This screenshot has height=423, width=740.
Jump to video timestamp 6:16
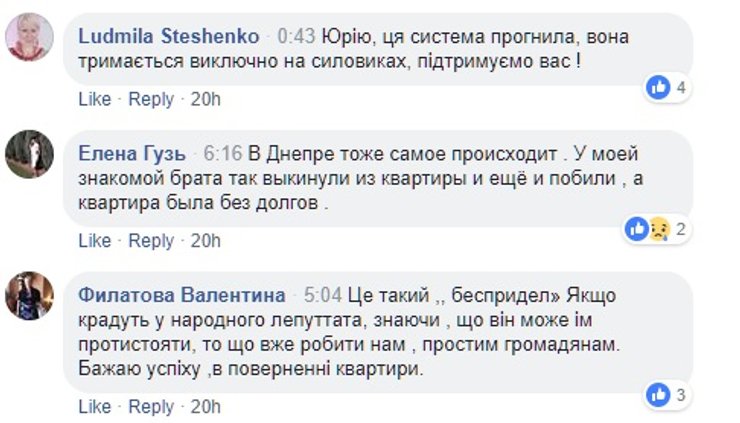[223, 154]
